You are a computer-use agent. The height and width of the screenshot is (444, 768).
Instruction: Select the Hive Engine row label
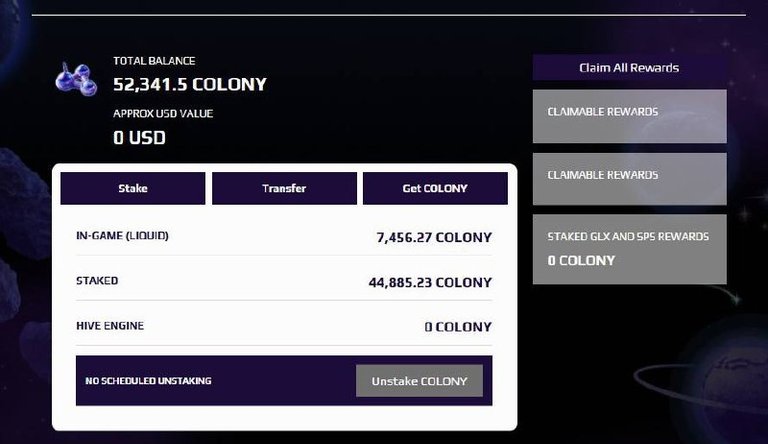click(110, 326)
